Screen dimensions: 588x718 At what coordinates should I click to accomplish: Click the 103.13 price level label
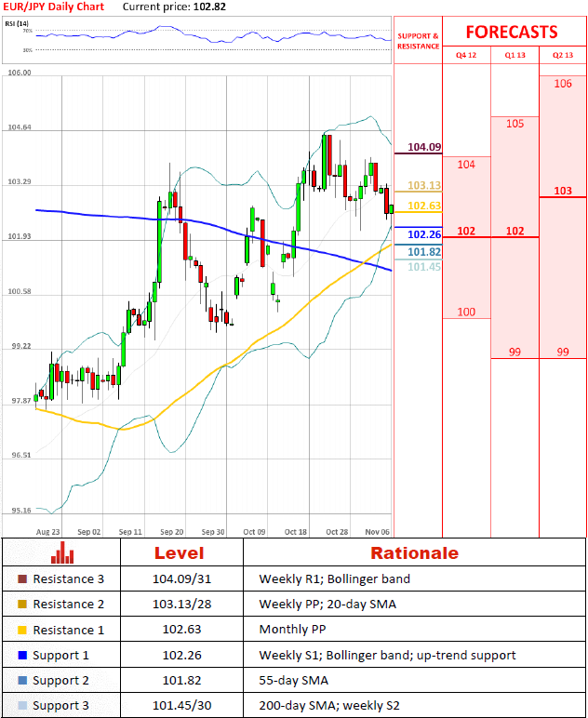pyautogui.click(x=424, y=186)
